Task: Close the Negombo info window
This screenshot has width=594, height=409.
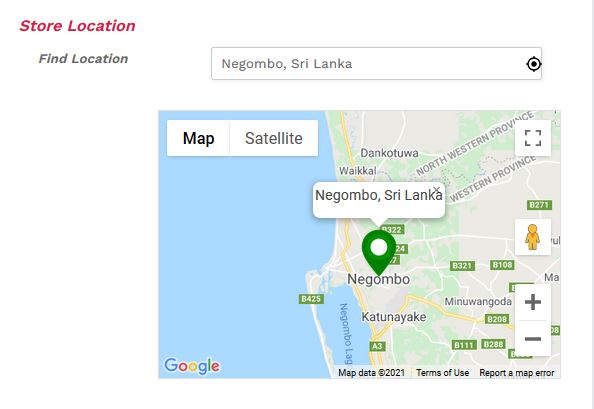Action: click(437, 189)
